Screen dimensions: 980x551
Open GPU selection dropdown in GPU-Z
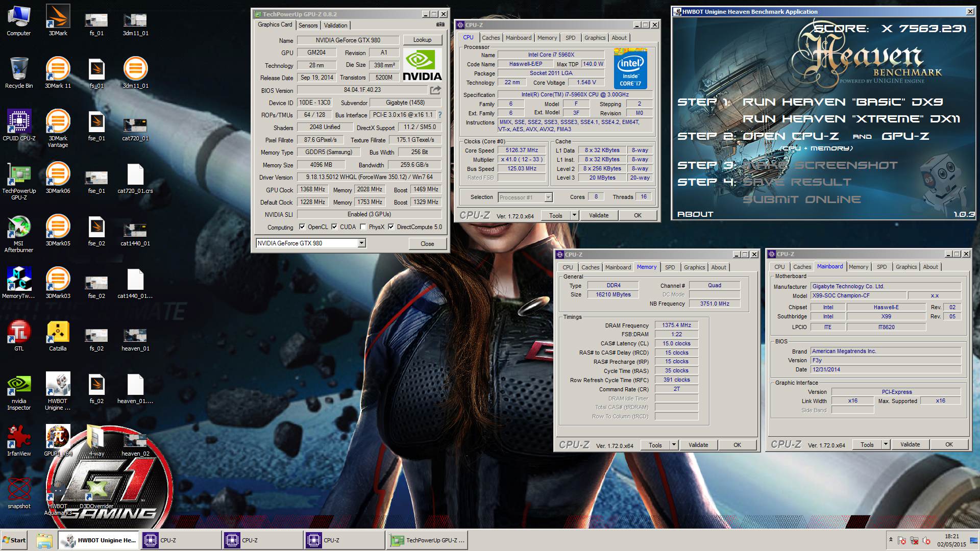361,243
